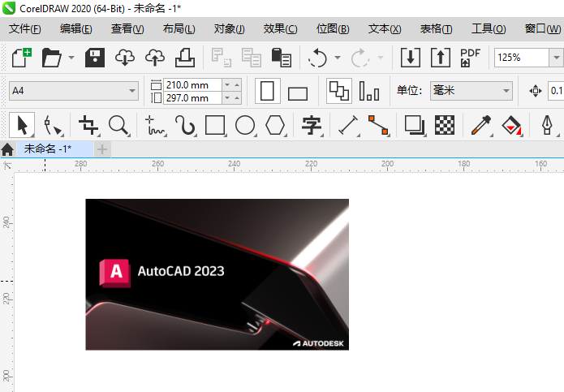This screenshot has width=564, height=392.
Task: Select the Connector tool
Action: point(378,125)
